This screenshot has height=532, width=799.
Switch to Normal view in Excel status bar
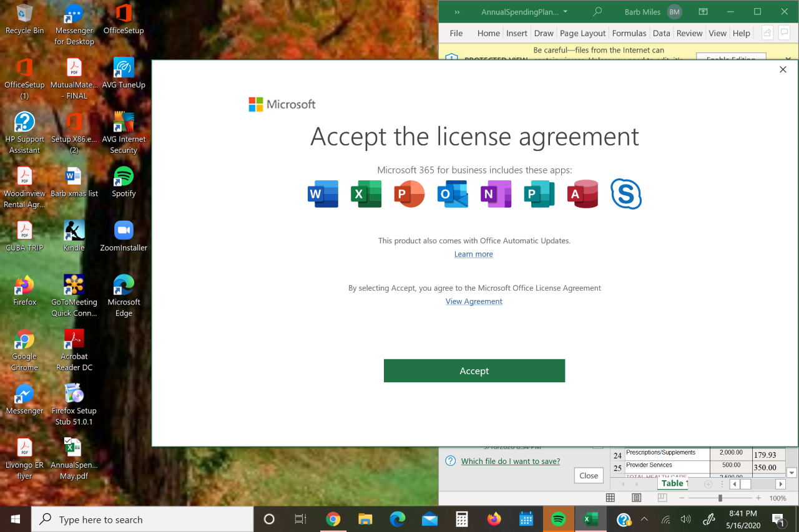point(610,498)
